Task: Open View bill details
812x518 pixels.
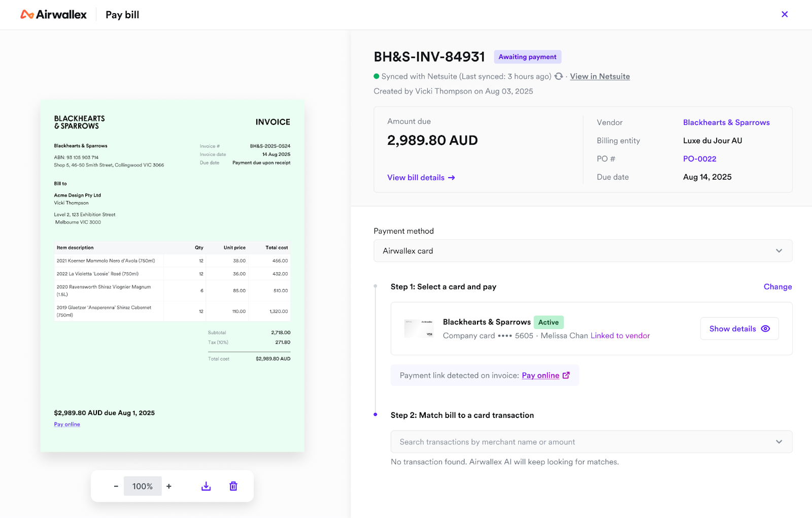Action: 421,177
